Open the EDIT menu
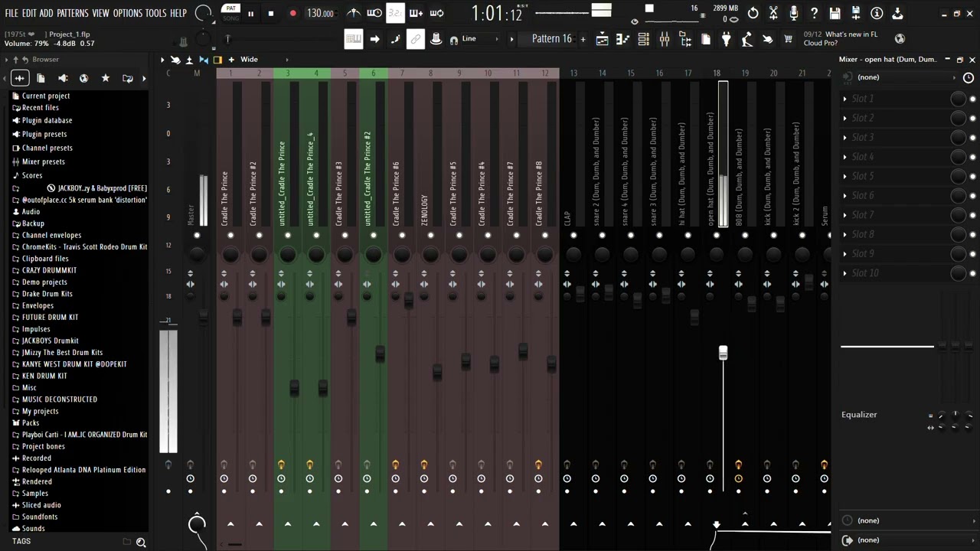This screenshot has width=980, height=551. point(29,13)
